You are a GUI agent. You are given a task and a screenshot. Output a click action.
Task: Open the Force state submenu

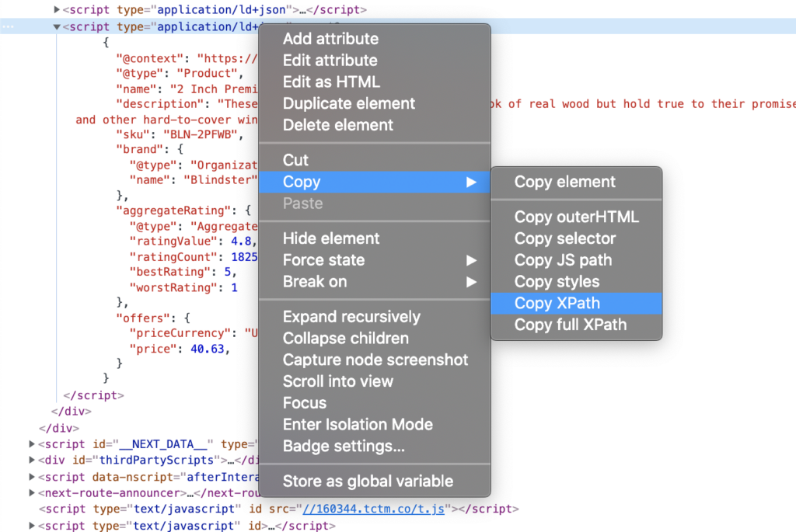[x=323, y=260]
